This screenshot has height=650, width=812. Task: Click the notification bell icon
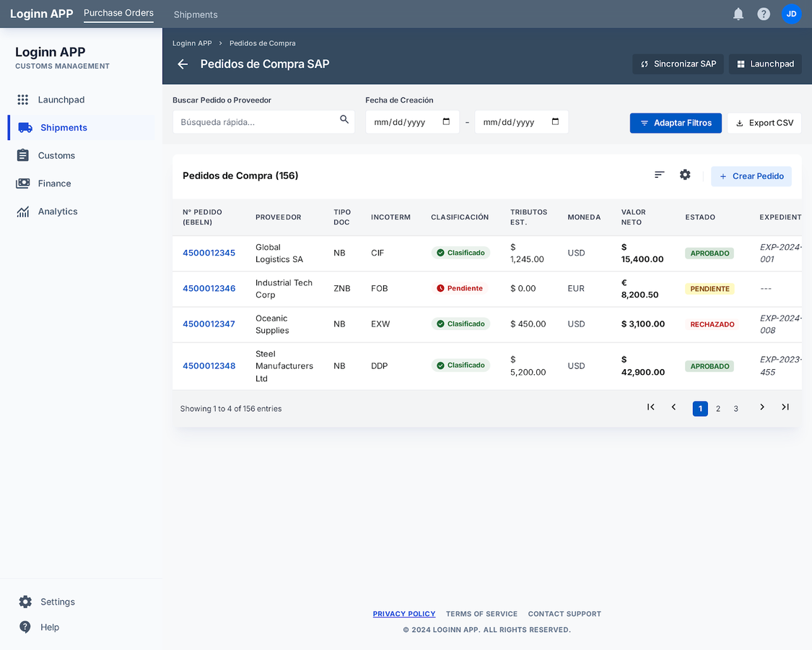click(x=738, y=14)
